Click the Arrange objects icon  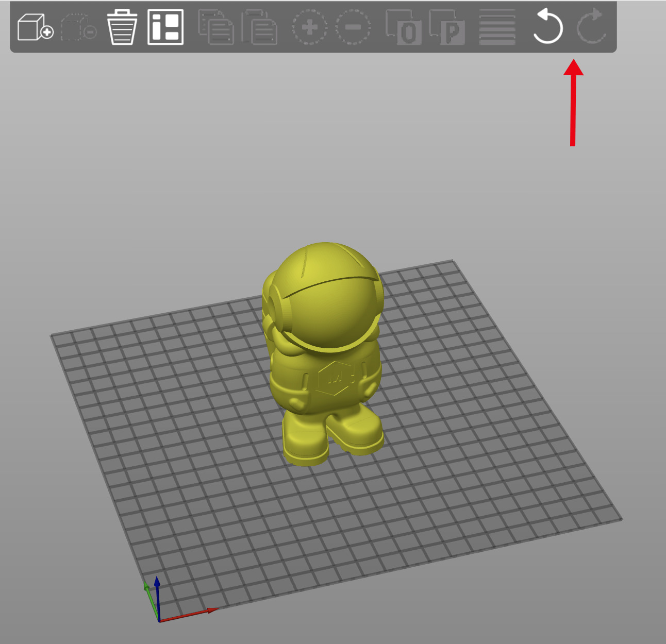165,27
